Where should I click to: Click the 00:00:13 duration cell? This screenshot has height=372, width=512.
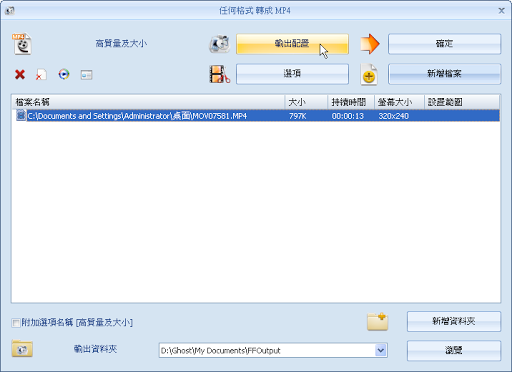tap(348, 116)
